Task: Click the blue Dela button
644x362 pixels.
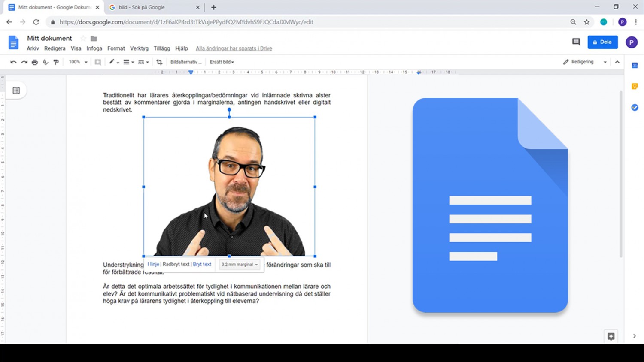Action: [x=602, y=42]
